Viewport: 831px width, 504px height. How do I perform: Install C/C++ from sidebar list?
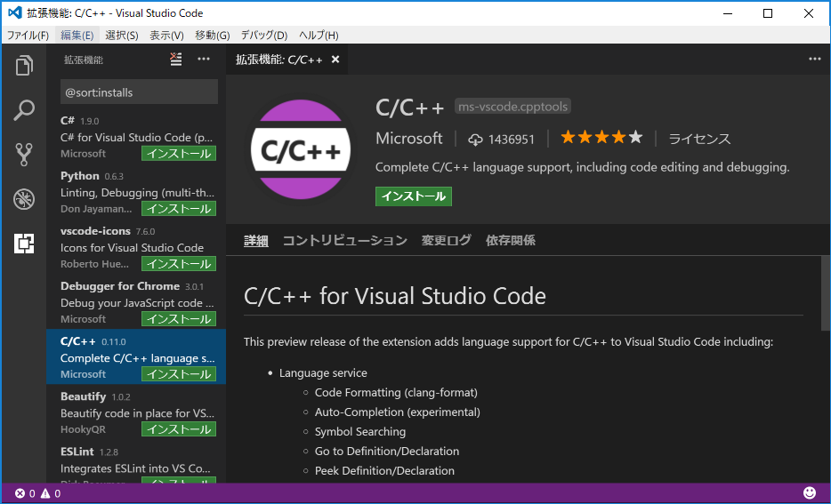tap(179, 373)
